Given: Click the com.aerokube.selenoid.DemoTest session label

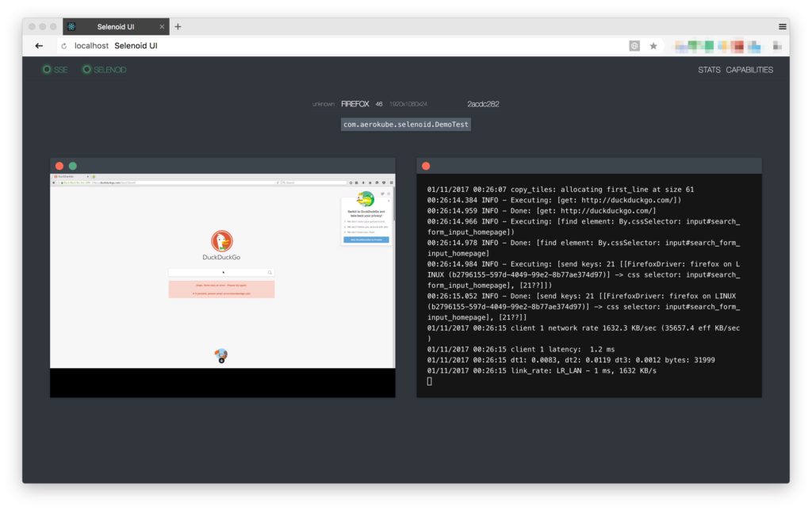Looking at the screenshot, I should tap(406, 125).
